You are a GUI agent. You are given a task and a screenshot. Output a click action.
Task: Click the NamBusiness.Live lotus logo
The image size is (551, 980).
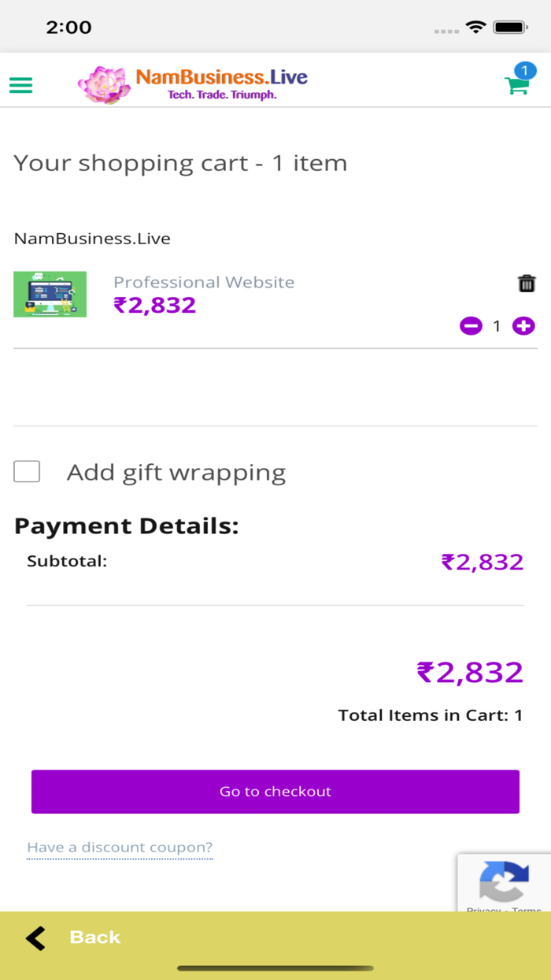click(105, 84)
